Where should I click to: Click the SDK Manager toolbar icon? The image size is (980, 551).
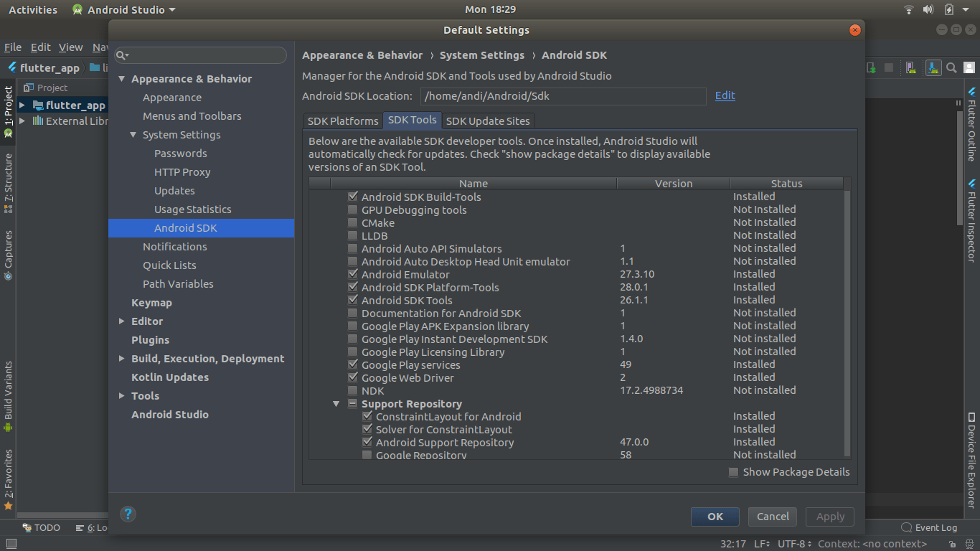point(933,68)
